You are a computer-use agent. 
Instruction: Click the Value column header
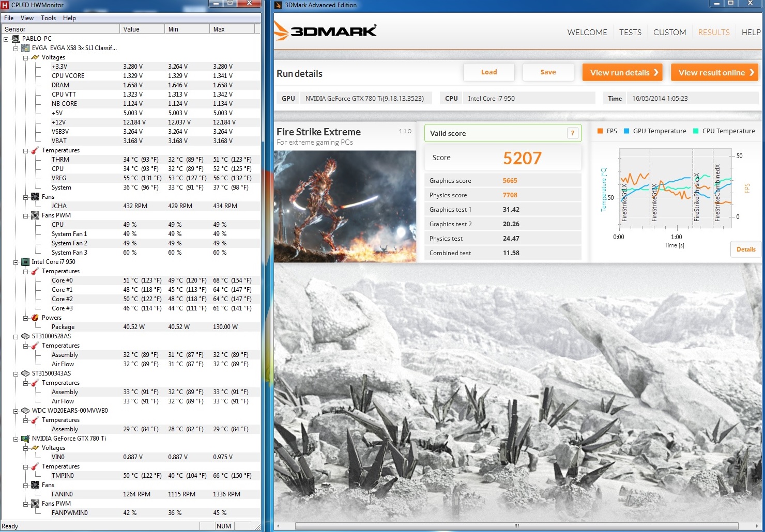(131, 29)
